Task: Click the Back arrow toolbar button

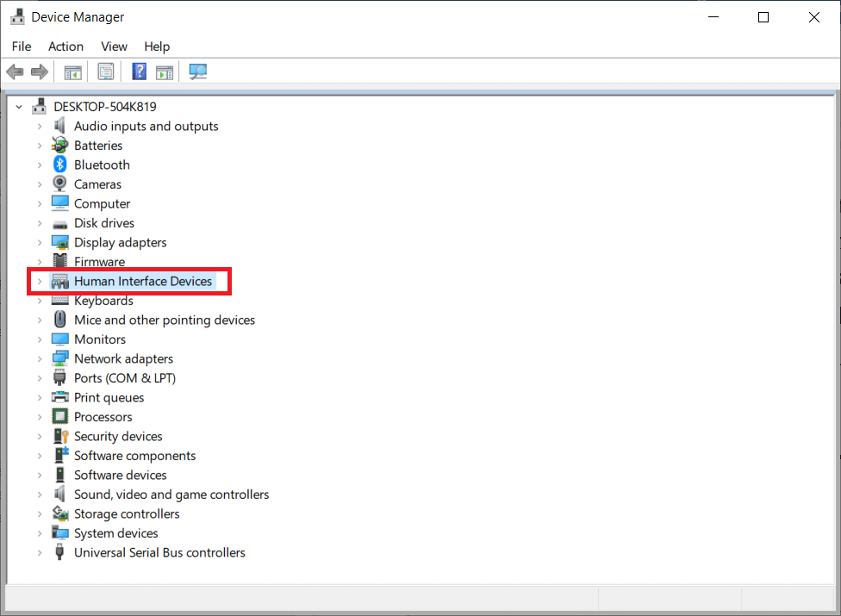Action: pyautogui.click(x=15, y=72)
